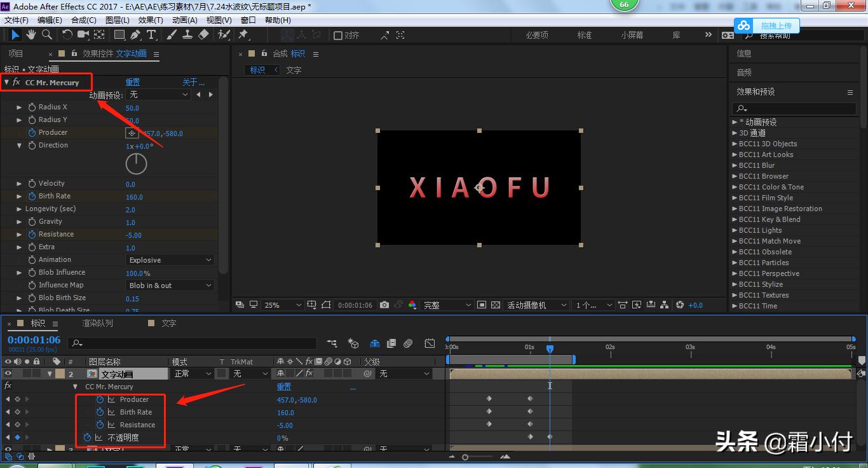Select the Zoom magnifier tool
Viewport: 868px width, 468px height.
pos(47,35)
